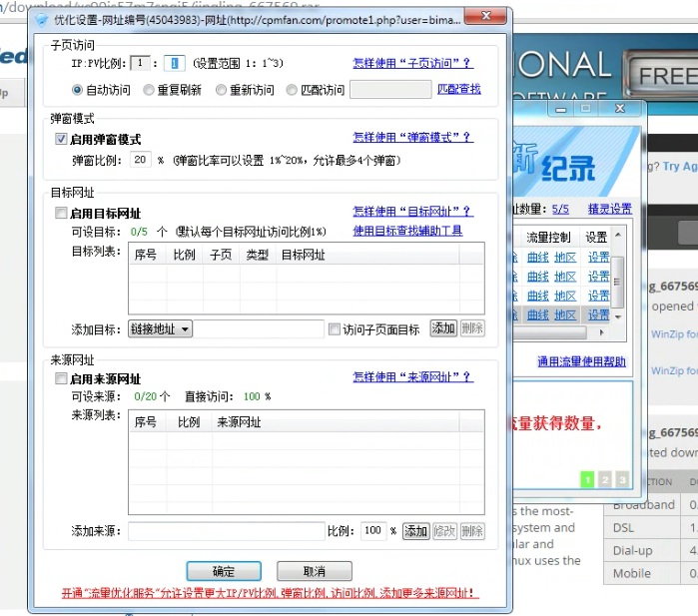Click the IP value field of IP:PV比例
698x616 pixels.
tap(140, 63)
